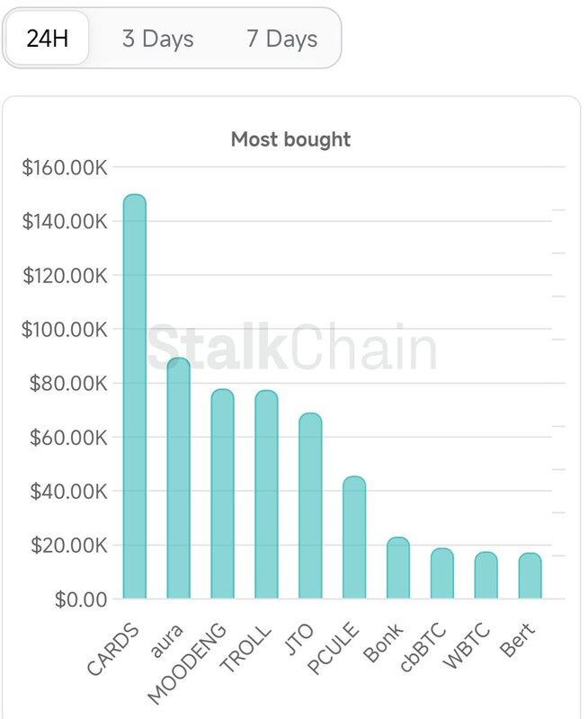Click the aura bar in the chart
The width and height of the screenshot is (588, 719).
coord(179,478)
